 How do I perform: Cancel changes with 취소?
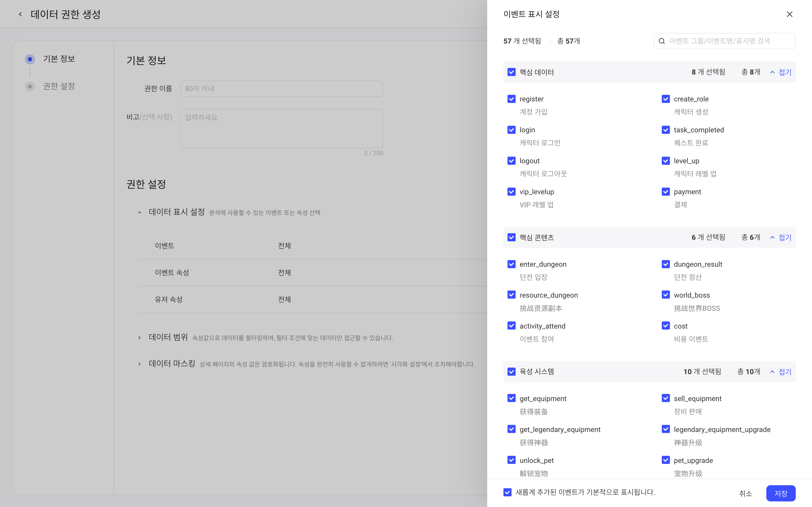click(746, 493)
